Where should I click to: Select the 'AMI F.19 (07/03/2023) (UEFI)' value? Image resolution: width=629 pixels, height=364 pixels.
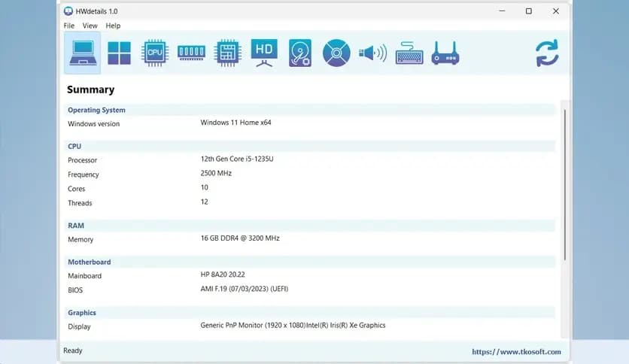point(245,289)
